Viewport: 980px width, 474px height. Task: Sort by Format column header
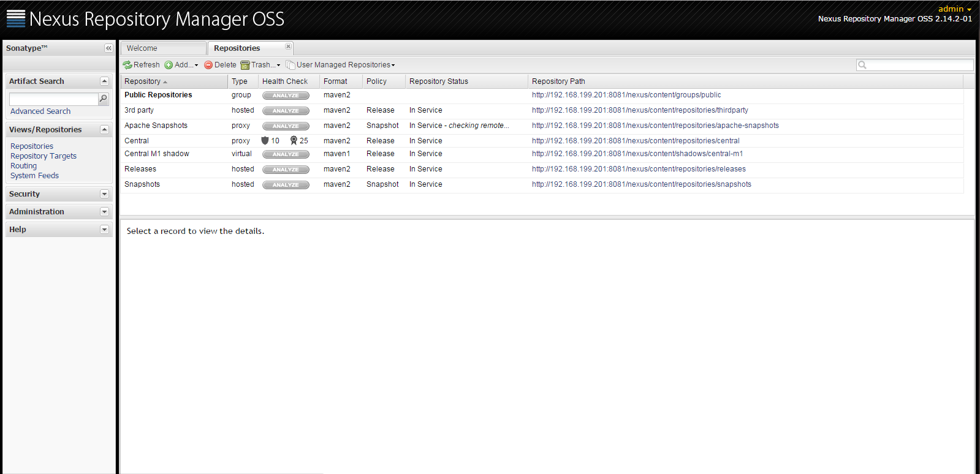click(x=341, y=81)
